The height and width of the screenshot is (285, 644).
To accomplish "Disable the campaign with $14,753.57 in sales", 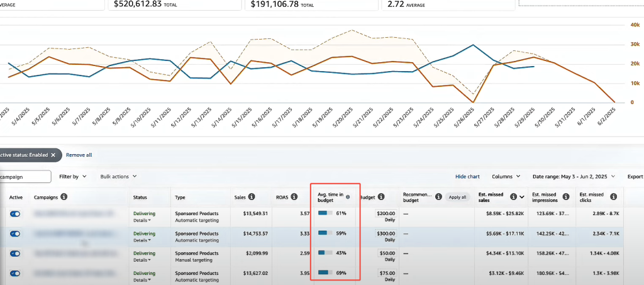I will click(x=15, y=233).
